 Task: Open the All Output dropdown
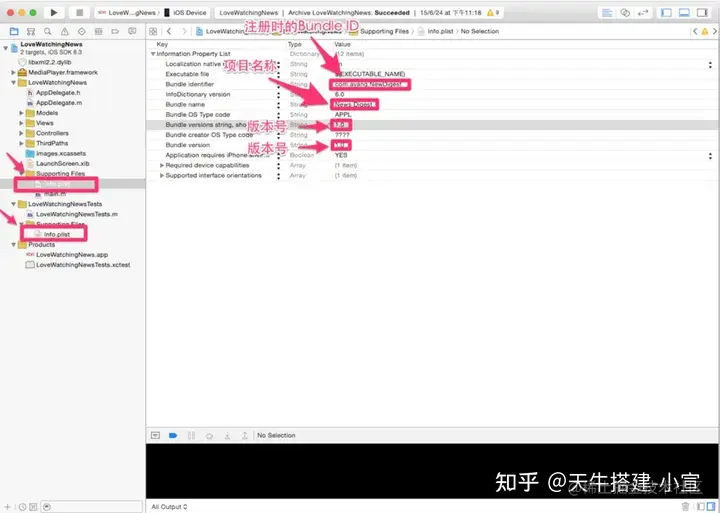pos(169,507)
